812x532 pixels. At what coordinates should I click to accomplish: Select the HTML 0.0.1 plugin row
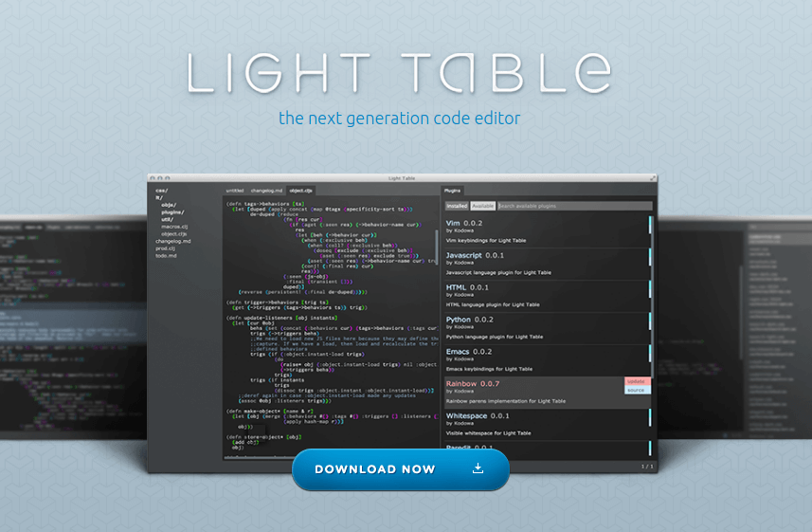548,296
